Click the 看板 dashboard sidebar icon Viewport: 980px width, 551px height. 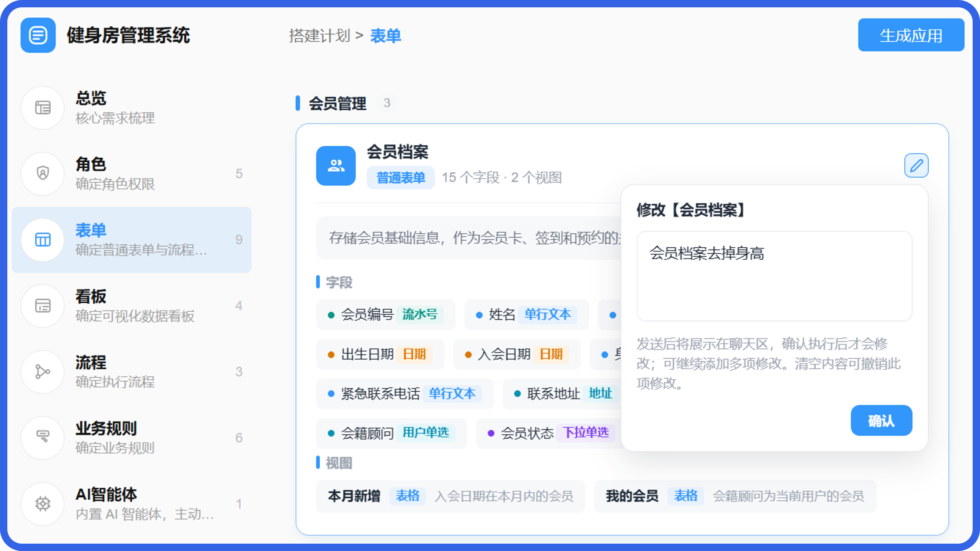43,306
